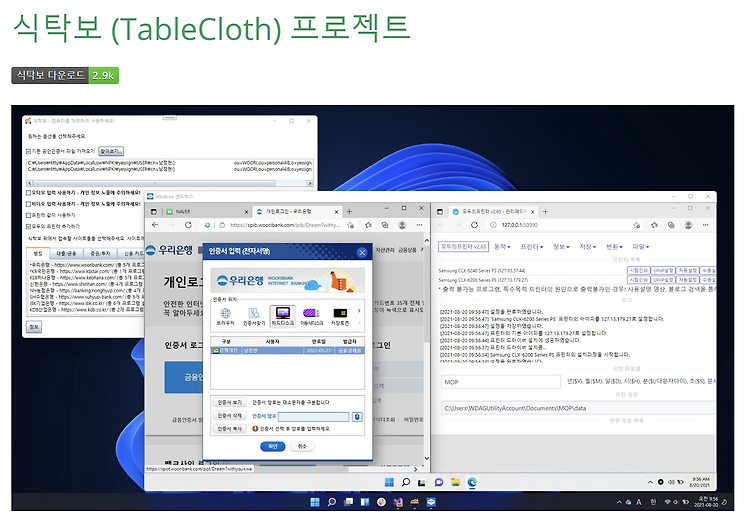Switch to the 대출/금융 tab
Viewport: 750px width, 531px height.
pyautogui.click(x=66, y=254)
